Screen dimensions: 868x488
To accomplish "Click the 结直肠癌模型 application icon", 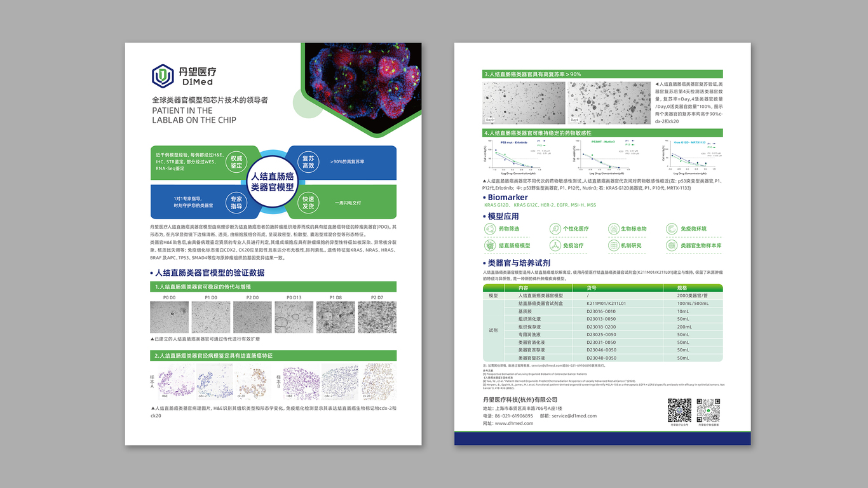I will (490, 245).
